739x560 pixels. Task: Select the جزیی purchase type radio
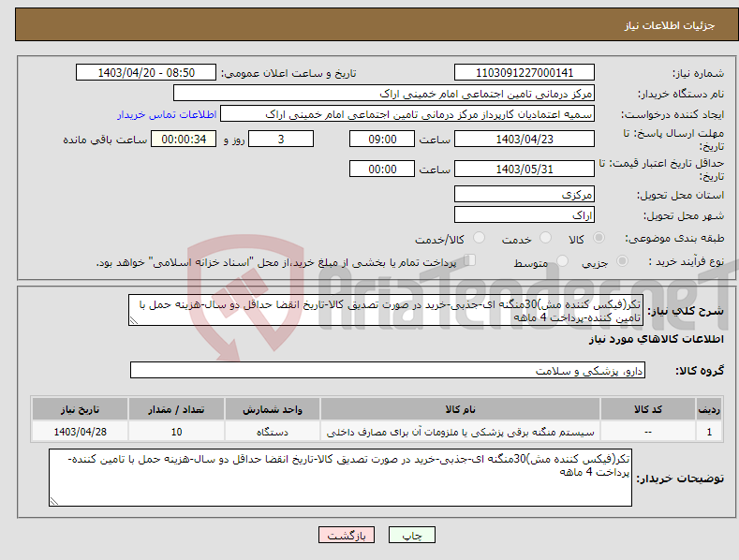point(622,260)
